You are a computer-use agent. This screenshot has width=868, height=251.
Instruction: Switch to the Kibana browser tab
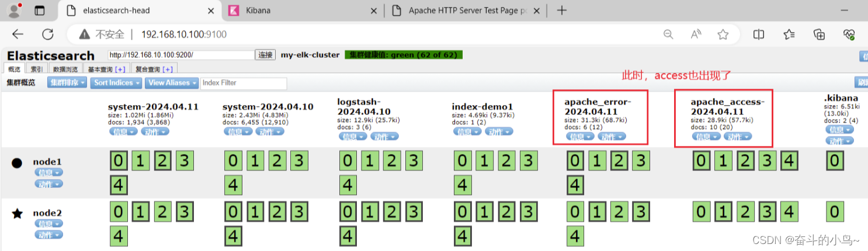[x=303, y=11]
